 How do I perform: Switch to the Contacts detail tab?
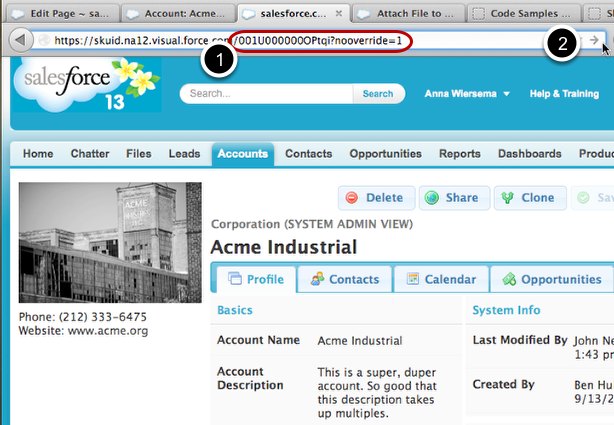[344, 279]
